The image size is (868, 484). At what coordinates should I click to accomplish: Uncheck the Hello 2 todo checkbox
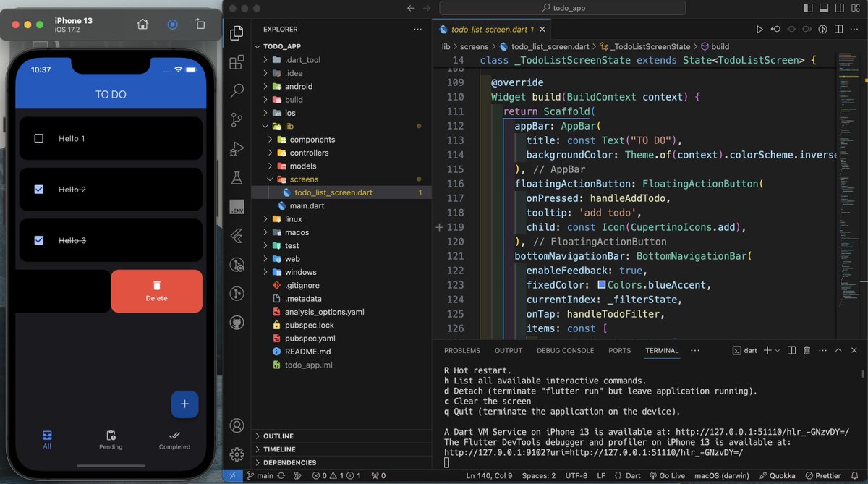click(x=39, y=190)
